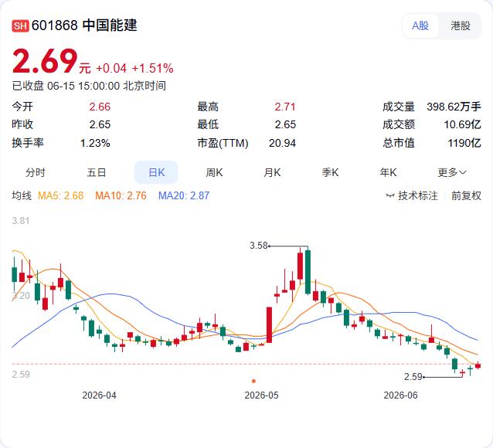The image size is (493, 448).
Task: Select the 年K chart tab
Action: tap(388, 172)
